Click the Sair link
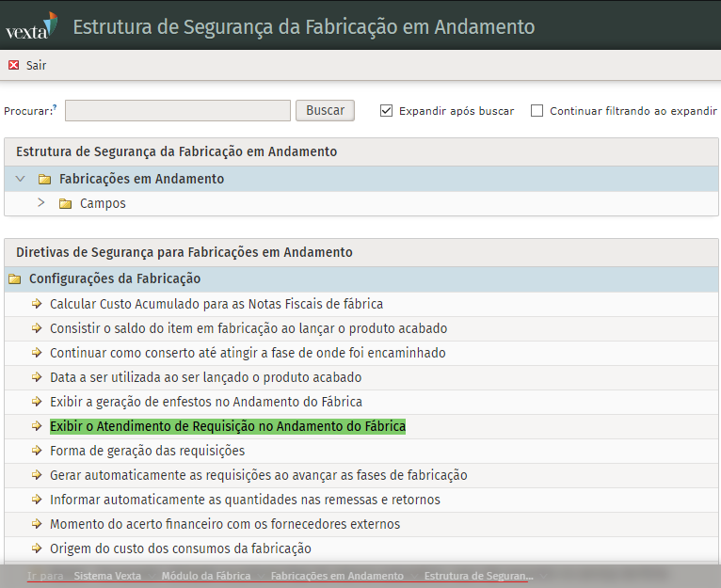The image size is (721, 588). click(x=36, y=66)
